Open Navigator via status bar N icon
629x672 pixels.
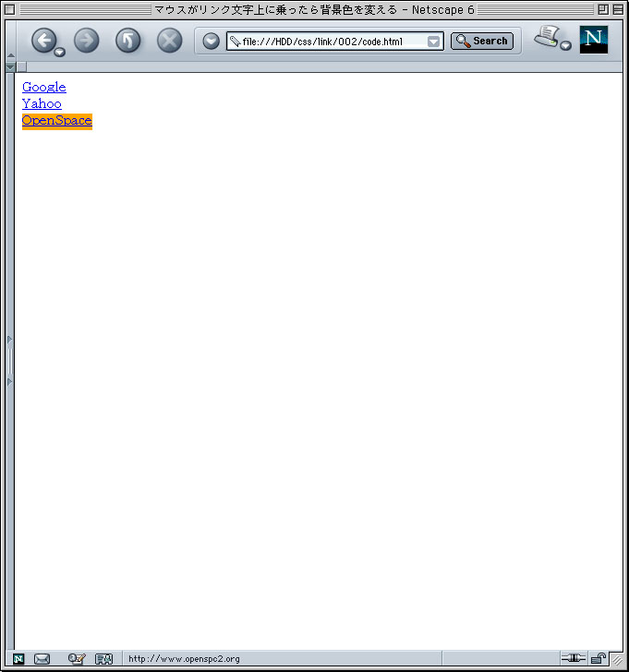tap(18, 659)
